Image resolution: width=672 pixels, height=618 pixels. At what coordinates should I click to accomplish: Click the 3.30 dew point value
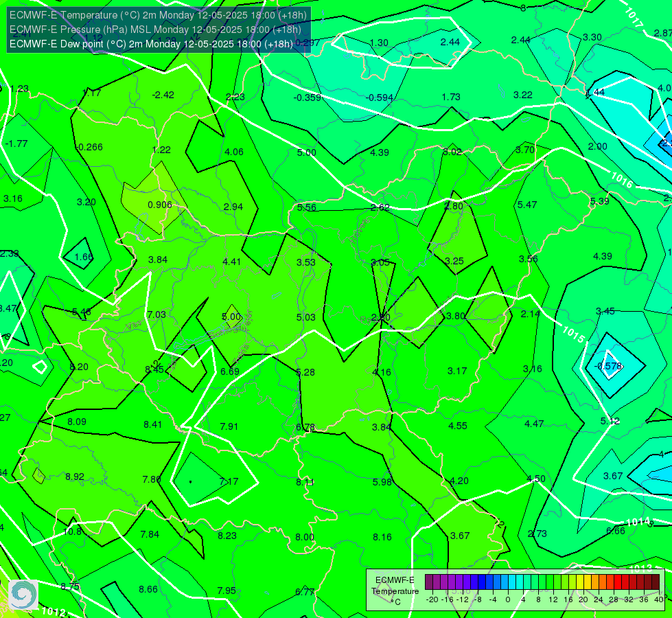coord(592,37)
